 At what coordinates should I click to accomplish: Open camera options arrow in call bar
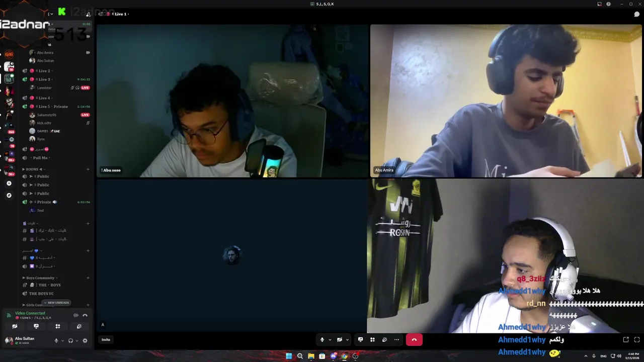tap(347, 340)
